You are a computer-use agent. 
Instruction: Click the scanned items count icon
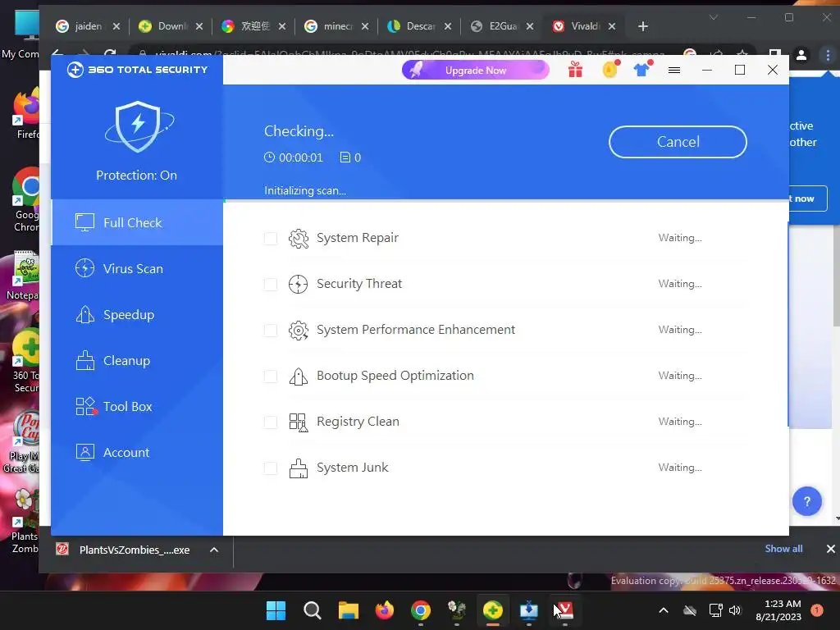tap(345, 157)
